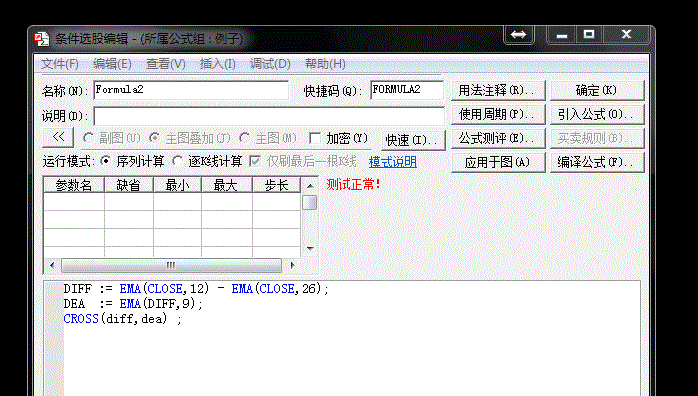Click the 确定(K) button
Image resolution: width=698 pixels, height=396 pixels.
click(x=597, y=90)
